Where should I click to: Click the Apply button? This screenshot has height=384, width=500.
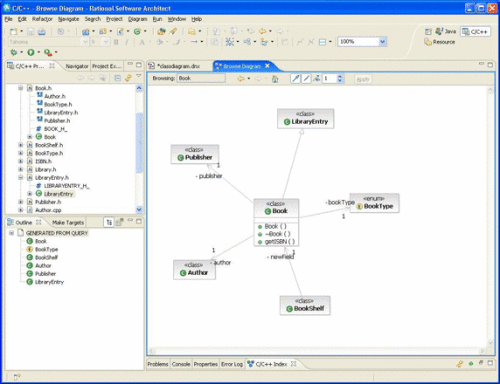[x=363, y=79]
